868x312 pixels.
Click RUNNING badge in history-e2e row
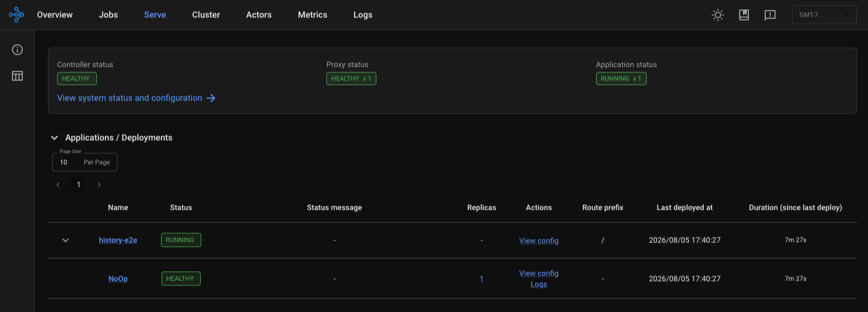tap(181, 240)
